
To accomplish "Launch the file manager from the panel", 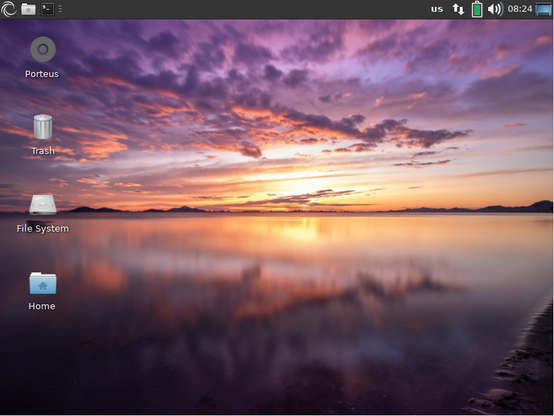I will pos(28,9).
